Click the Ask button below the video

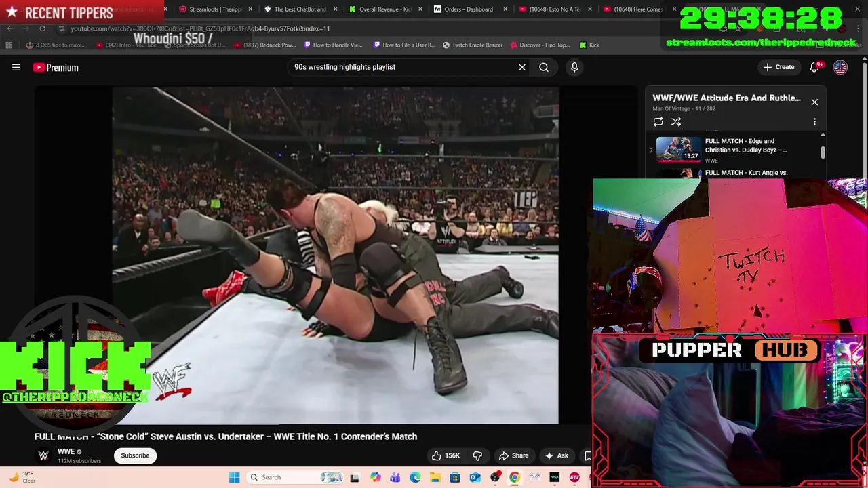(x=556, y=455)
